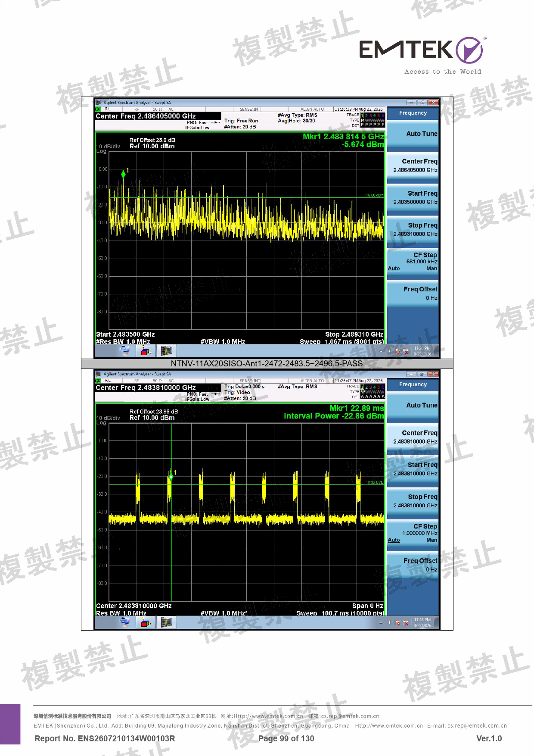Open the Frequency menu above Center Freq 2.486405000 GHz
Image resolution: width=534 pixels, height=756 pixels.
point(413,113)
